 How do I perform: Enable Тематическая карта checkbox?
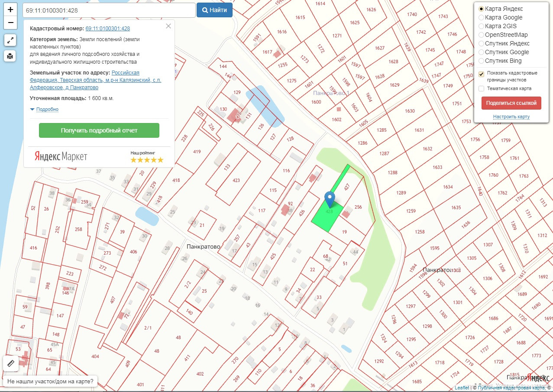click(481, 88)
